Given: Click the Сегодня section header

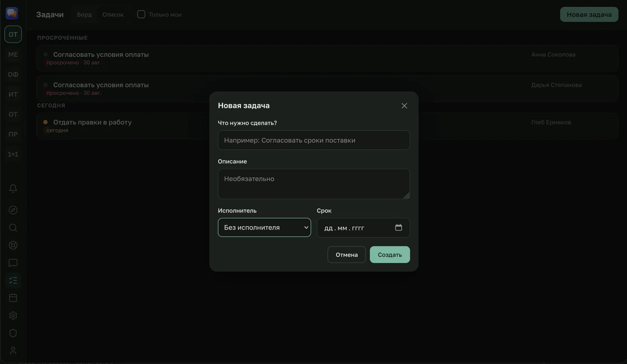Looking at the screenshot, I should click(x=51, y=105).
